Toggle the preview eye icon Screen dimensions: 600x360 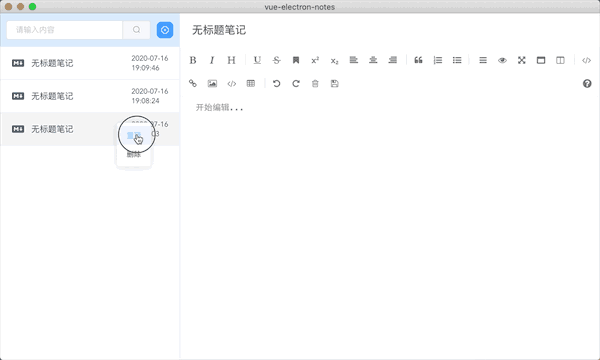point(502,60)
